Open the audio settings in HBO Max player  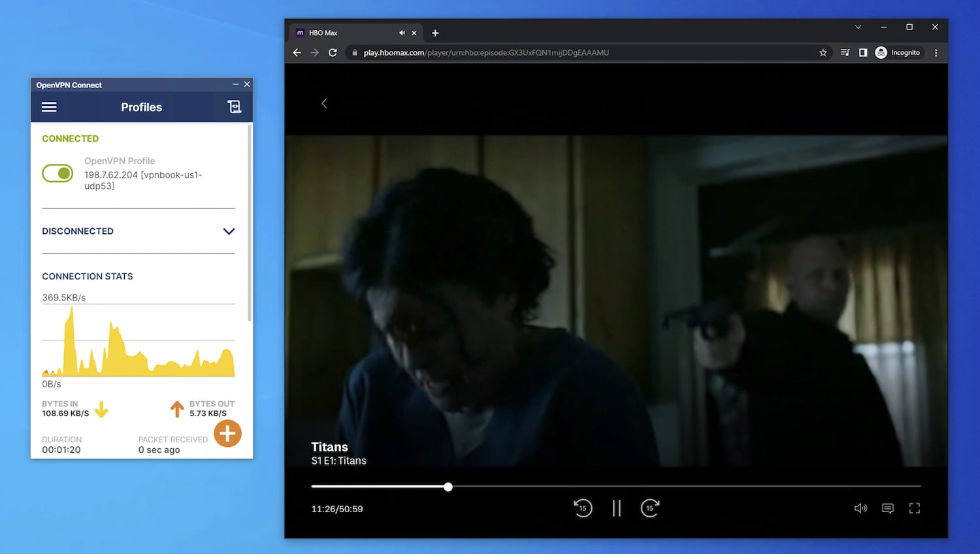860,508
